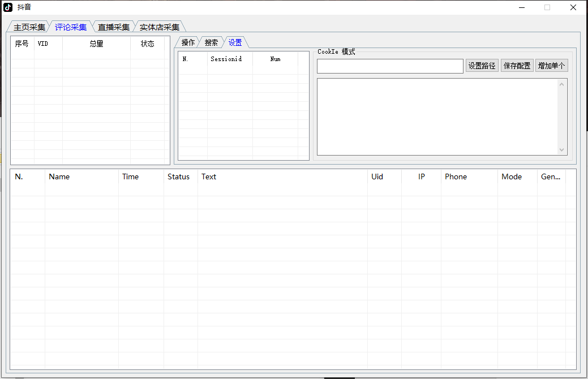Click the Cookie text area scroll-up arrow
This screenshot has width=588, height=379.
561,85
